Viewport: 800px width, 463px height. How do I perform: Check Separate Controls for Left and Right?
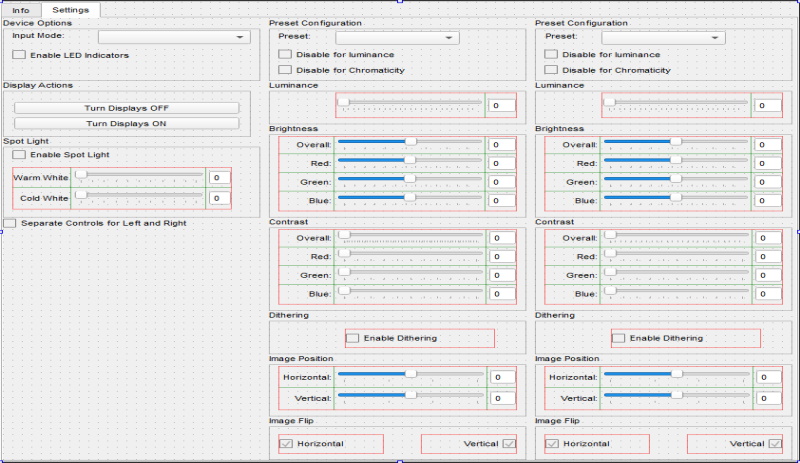(x=95, y=223)
